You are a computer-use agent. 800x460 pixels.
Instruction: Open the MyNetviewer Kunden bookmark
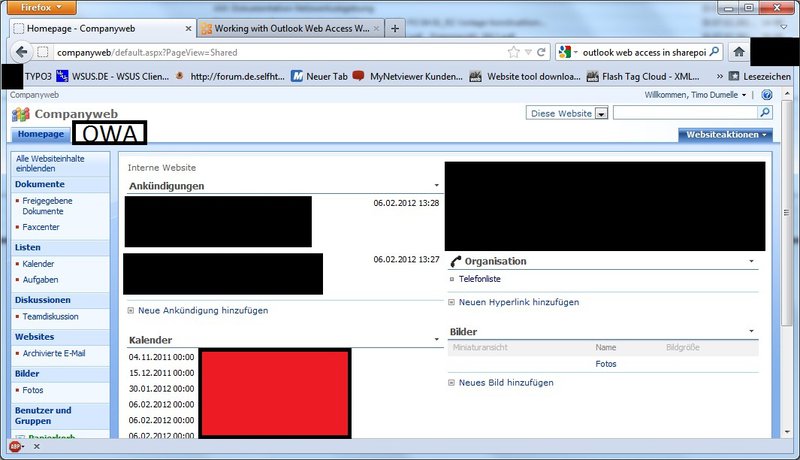(408, 76)
